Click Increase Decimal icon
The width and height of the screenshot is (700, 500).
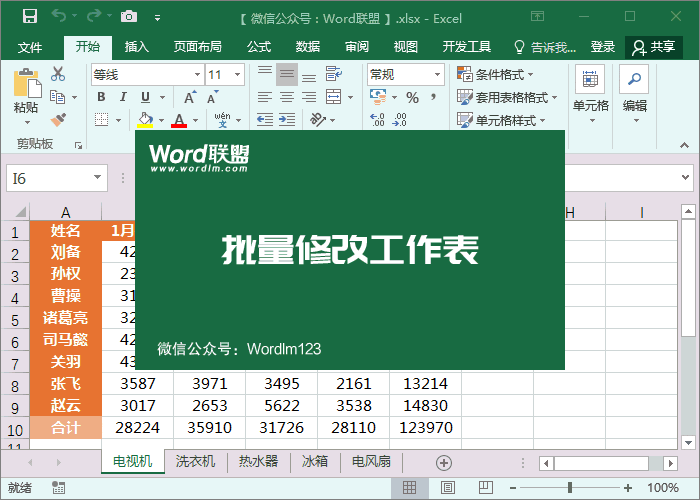pyautogui.click(x=378, y=120)
